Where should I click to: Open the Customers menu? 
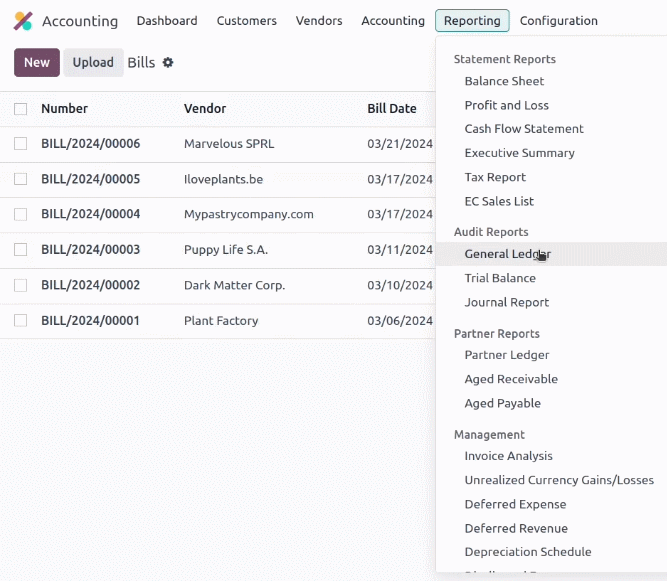coord(246,21)
